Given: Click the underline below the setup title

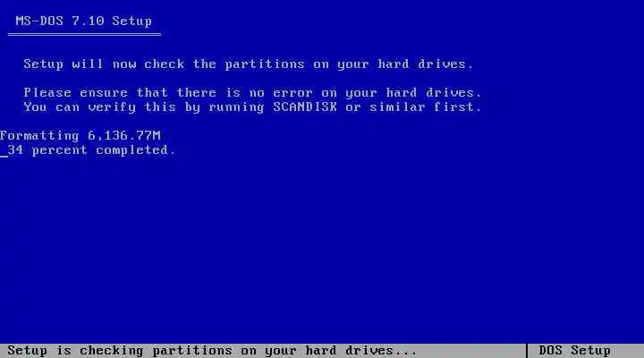Looking at the screenshot, I should (84, 35).
